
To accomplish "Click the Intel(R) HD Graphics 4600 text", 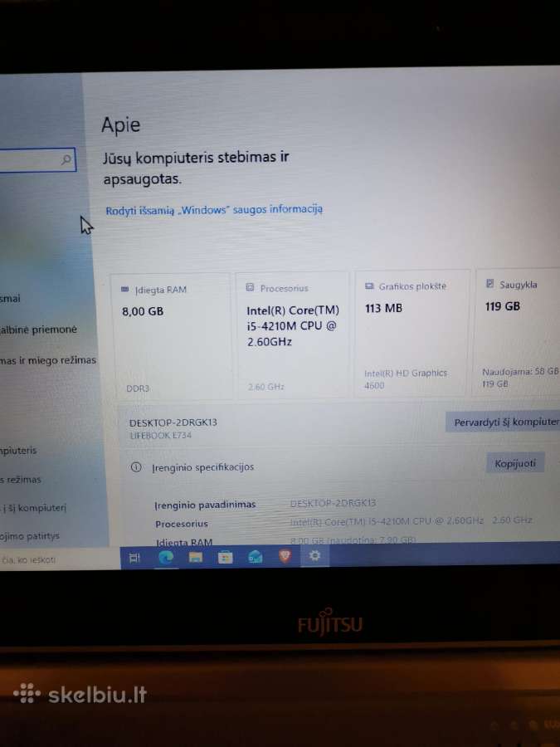I will click(x=405, y=378).
